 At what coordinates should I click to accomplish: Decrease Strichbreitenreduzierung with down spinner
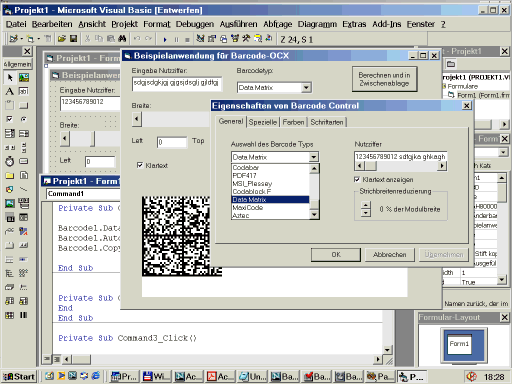pos(366,213)
